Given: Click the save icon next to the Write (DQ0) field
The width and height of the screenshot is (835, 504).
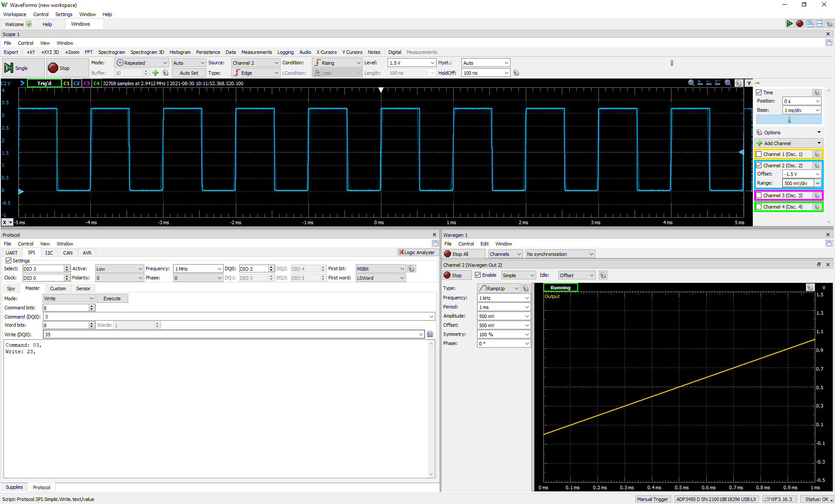Looking at the screenshot, I should pos(430,334).
